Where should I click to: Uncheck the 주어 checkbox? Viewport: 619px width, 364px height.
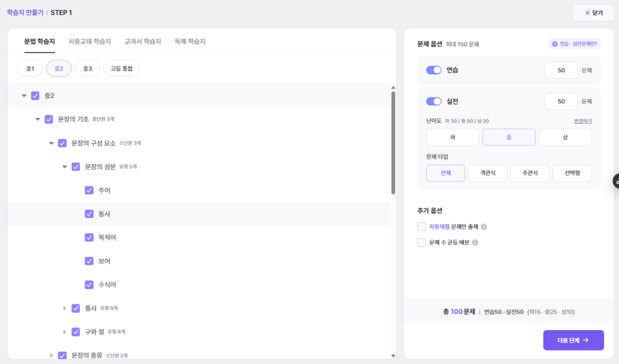point(89,190)
